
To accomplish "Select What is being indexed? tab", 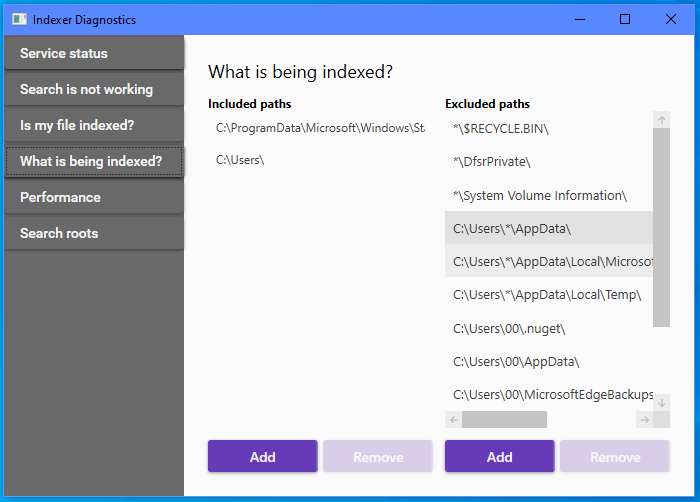I will pyautogui.click(x=94, y=161).
